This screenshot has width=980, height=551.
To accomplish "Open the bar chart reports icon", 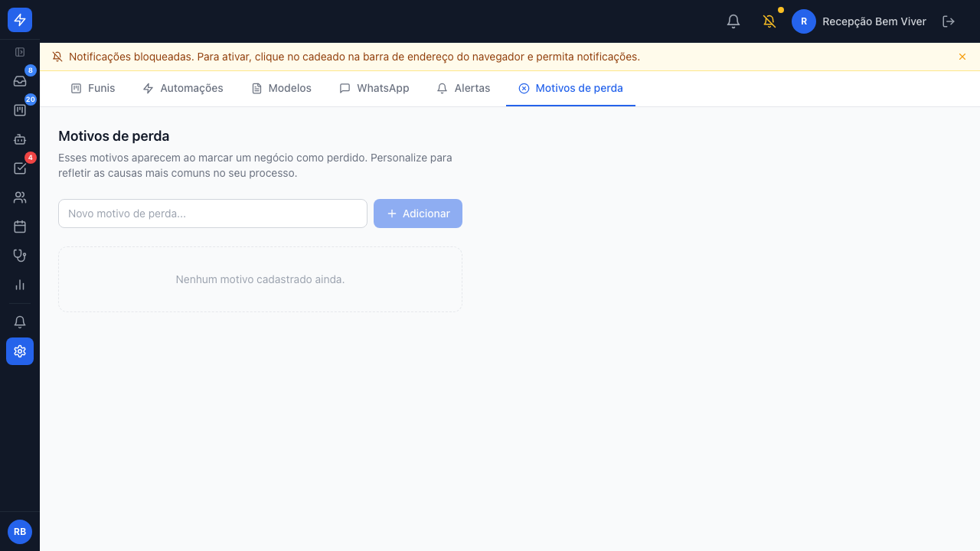I will (x=20, y=285).
